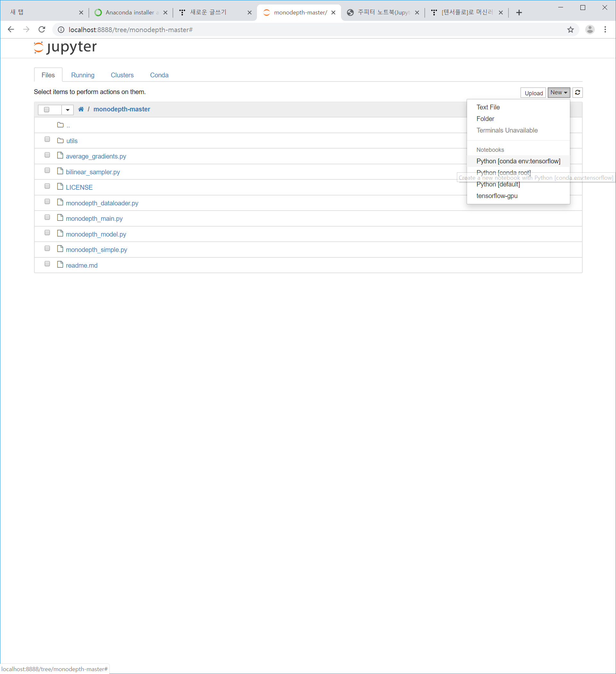Open monodepth_model.py file link
Screen dimensions: 616x674
coord(96,234)
